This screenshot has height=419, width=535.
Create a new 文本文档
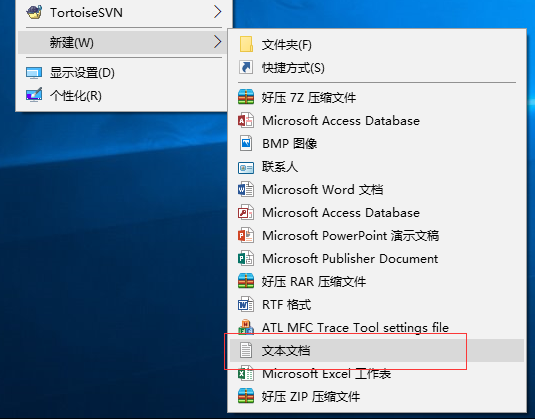click(x=377, y=350)
